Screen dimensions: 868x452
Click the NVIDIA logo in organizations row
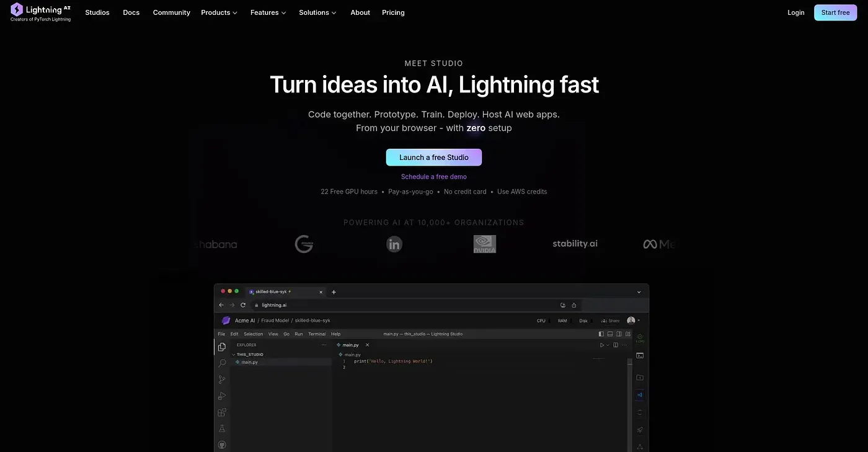pos(484,244)
